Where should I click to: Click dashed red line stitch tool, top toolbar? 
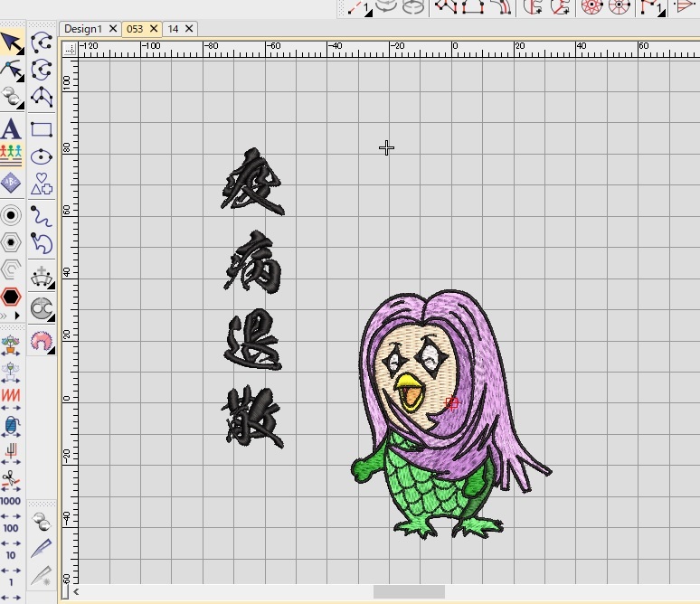click(x=360, y=7)
